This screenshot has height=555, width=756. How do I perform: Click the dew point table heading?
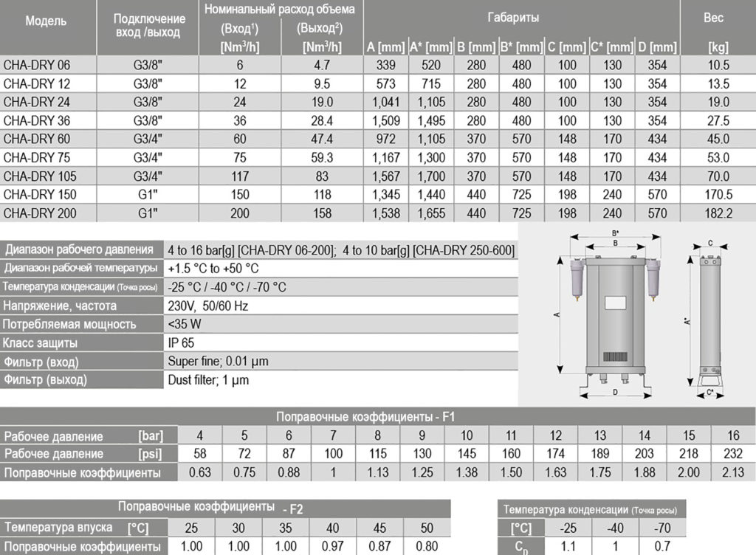[x=590, y=510]
